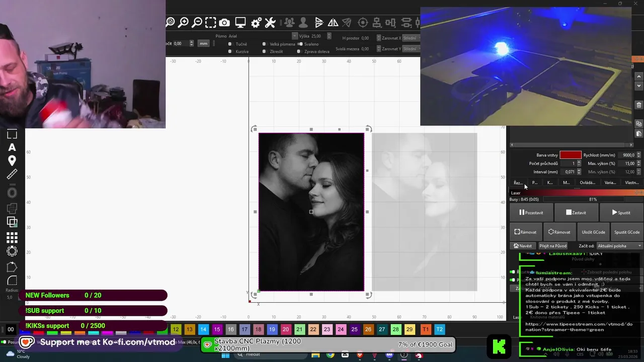This screenshot has height=362, width=644.
Task: Click the delete trash icon in layers panel
Action: tap(639, 105)
